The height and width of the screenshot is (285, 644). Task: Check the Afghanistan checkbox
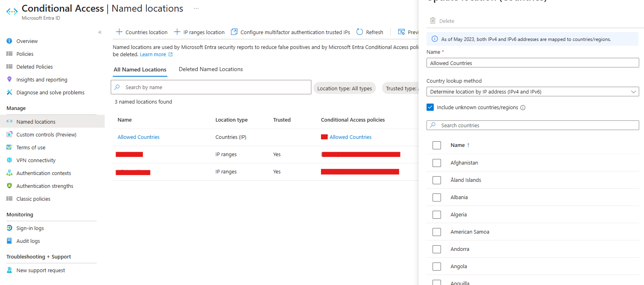click(x=437, y=163)
